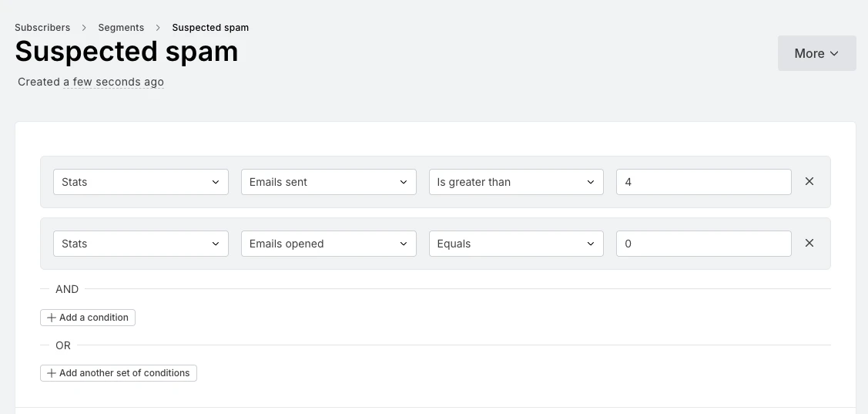Click the Subscribers breadcrumb link
Screen dimensions: 868x414
pyautogui.click(x=42, y=28)
